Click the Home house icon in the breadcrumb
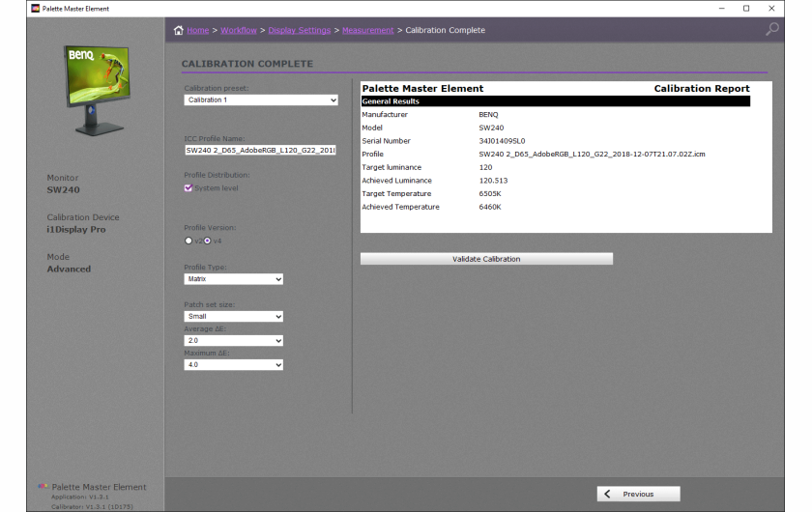 pyautogui.click(x=178, y=30)
